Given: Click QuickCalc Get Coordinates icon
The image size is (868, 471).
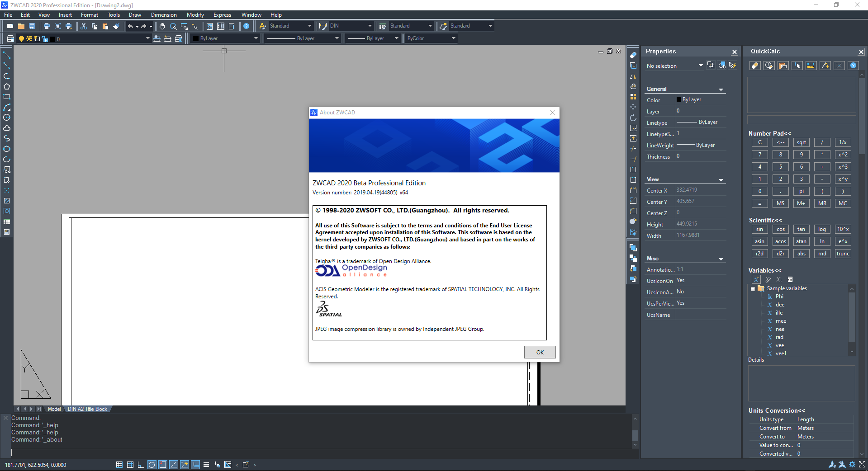Looking at the screenshot, I should [x=797, y=66].
